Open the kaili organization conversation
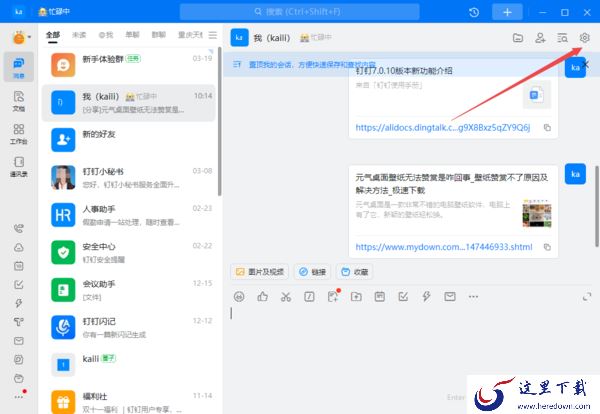Image resolution: width=600 pixels, height=414 pixels. [x=129, y=365]
